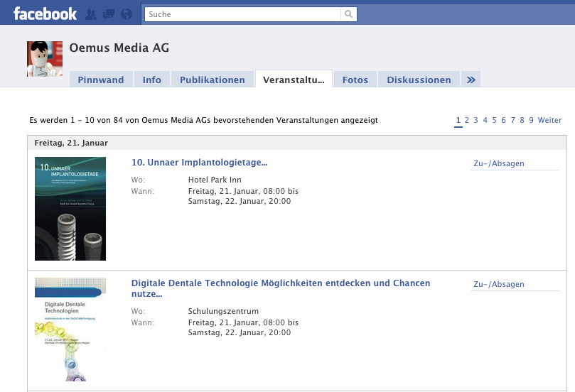Open Unnaer Implantologietage event poster thumbnail
This screenshot has height=392, width=575.
tap(70, 209)
